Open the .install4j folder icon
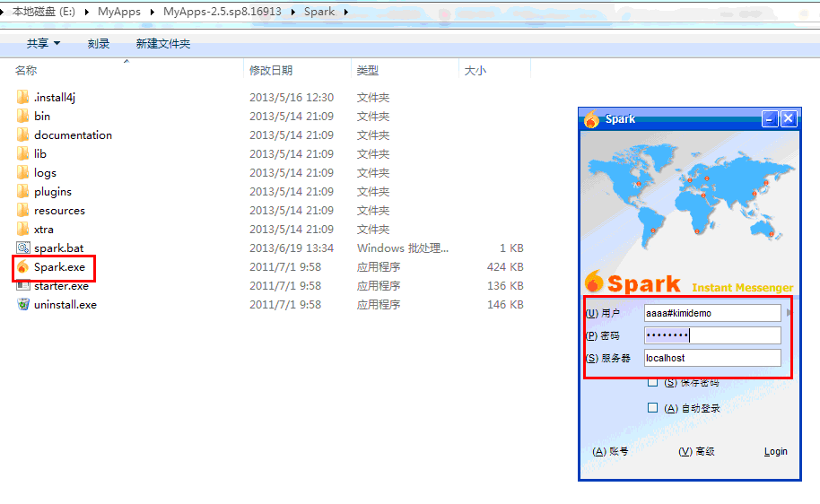 [22, 97]
